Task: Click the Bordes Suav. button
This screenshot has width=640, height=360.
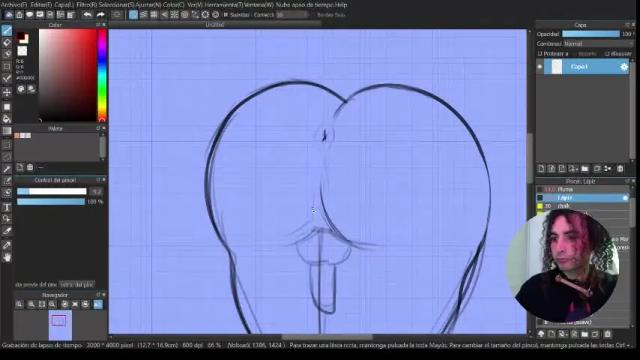Action: pos(331,15)
